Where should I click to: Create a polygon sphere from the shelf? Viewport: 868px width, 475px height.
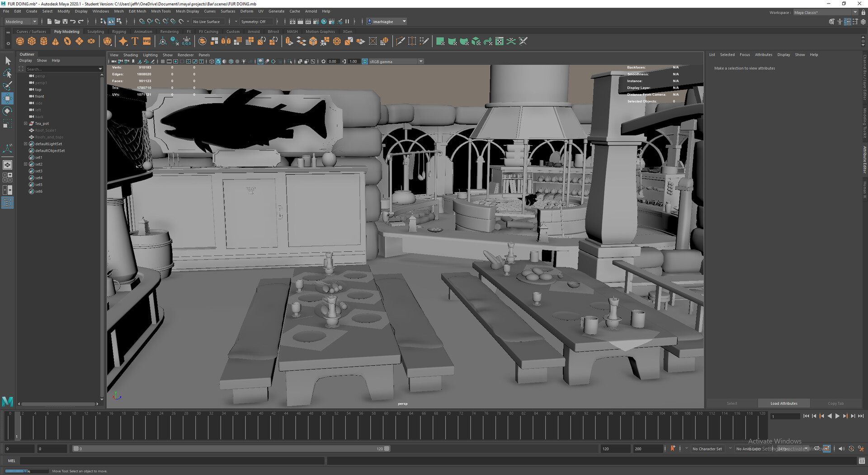(20, 41)
